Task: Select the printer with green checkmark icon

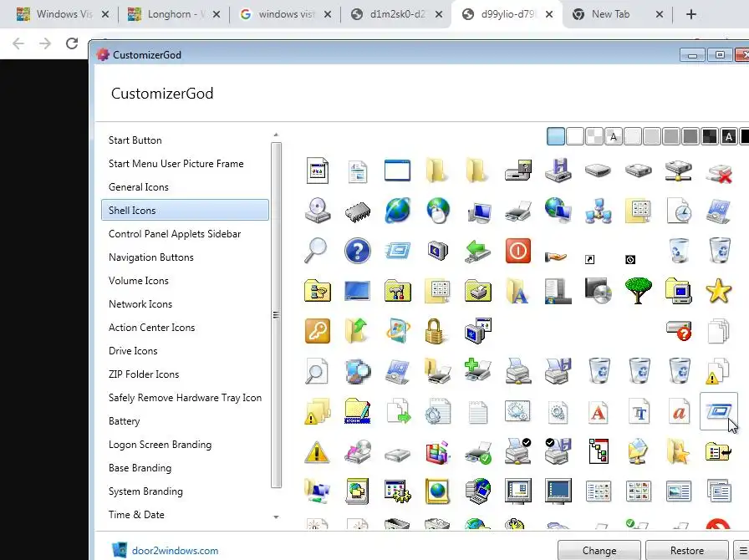Action: click(477, 453)
